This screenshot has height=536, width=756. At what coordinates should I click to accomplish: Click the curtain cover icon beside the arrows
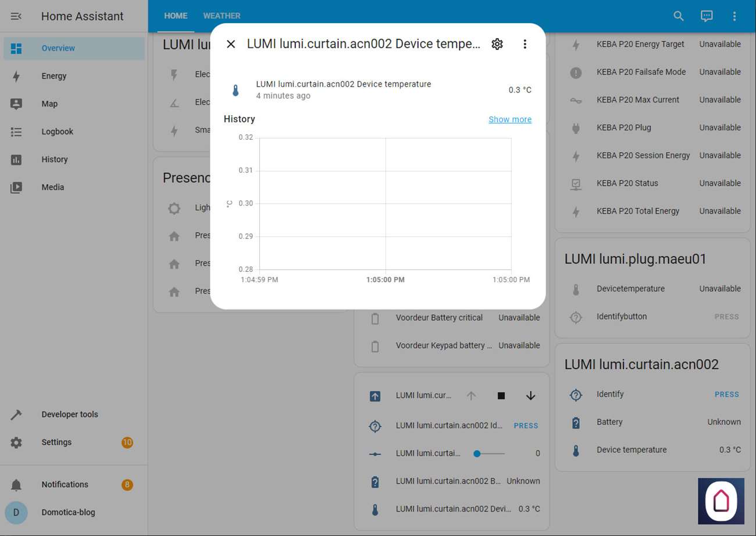click(x=375, y=396)
